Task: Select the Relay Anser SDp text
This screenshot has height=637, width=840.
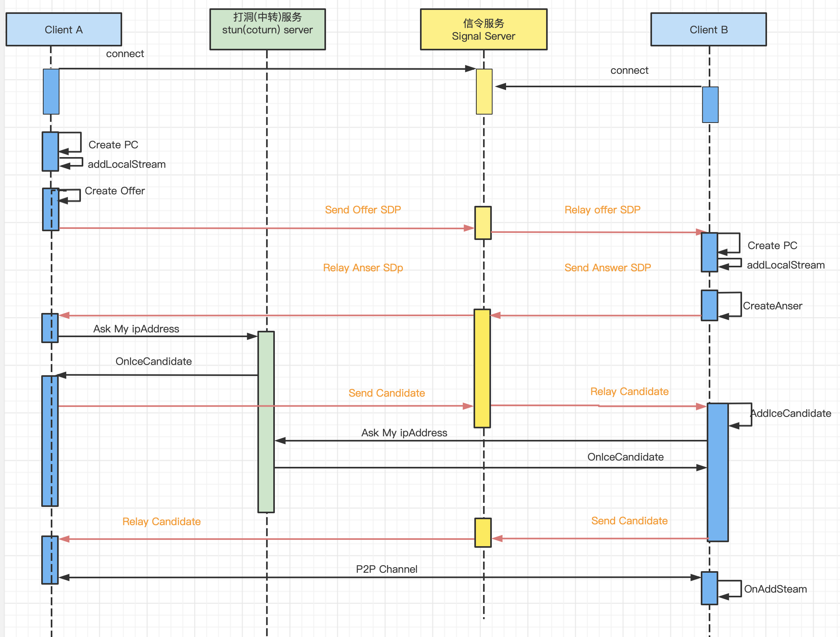Action: [x=363, y=268]
